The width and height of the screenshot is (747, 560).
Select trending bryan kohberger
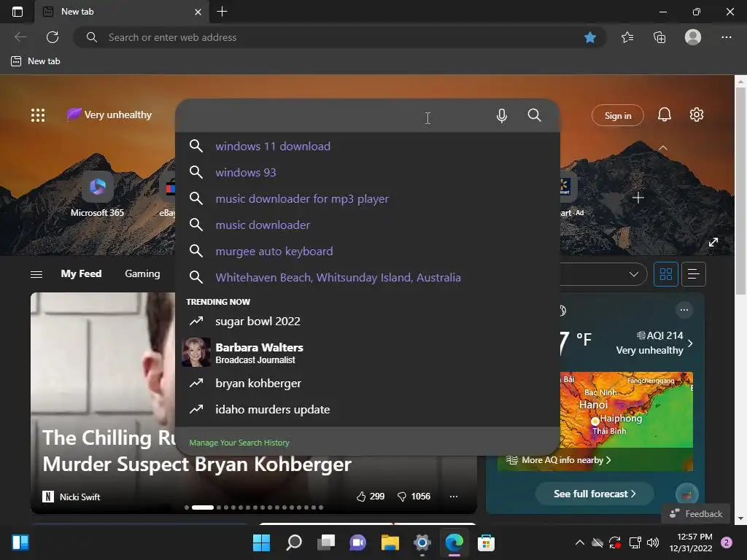click(368, 384)
